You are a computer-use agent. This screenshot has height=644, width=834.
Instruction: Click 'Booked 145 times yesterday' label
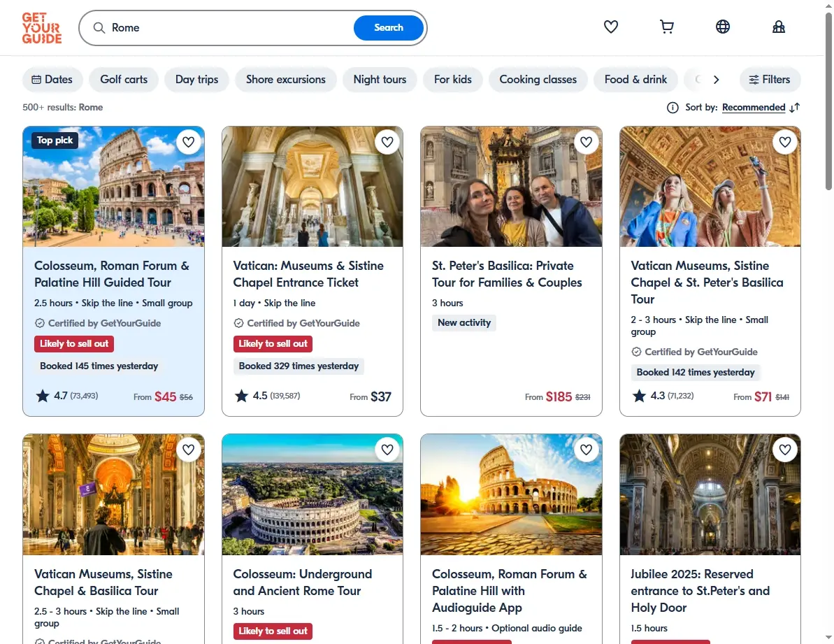[99, 366]
